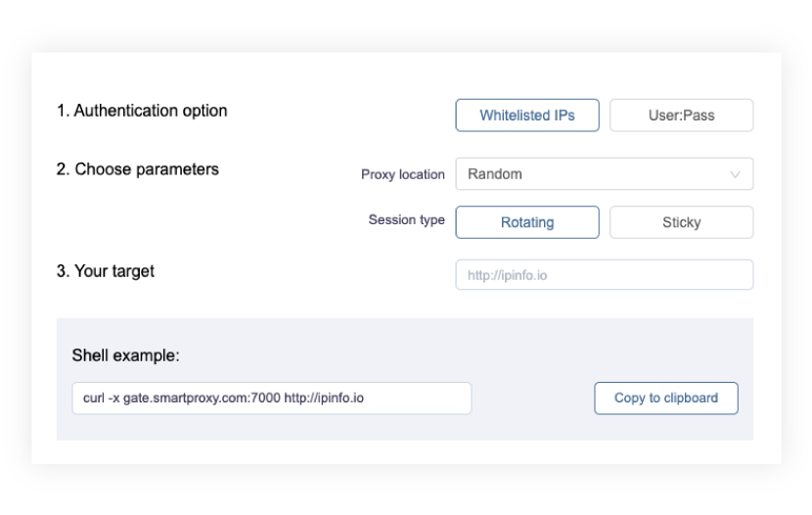Select the Whitelisted IPs authentication option
Viewport: 812px width, 515px height.
tap(526, 116)
